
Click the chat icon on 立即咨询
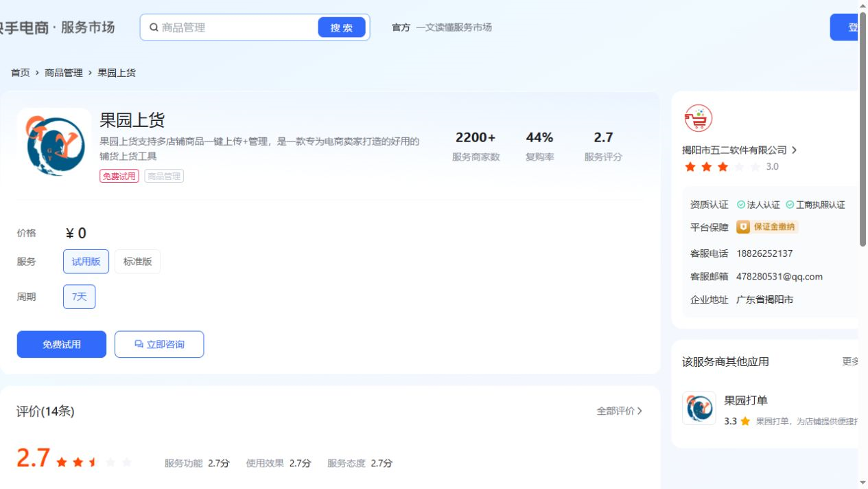139,344
